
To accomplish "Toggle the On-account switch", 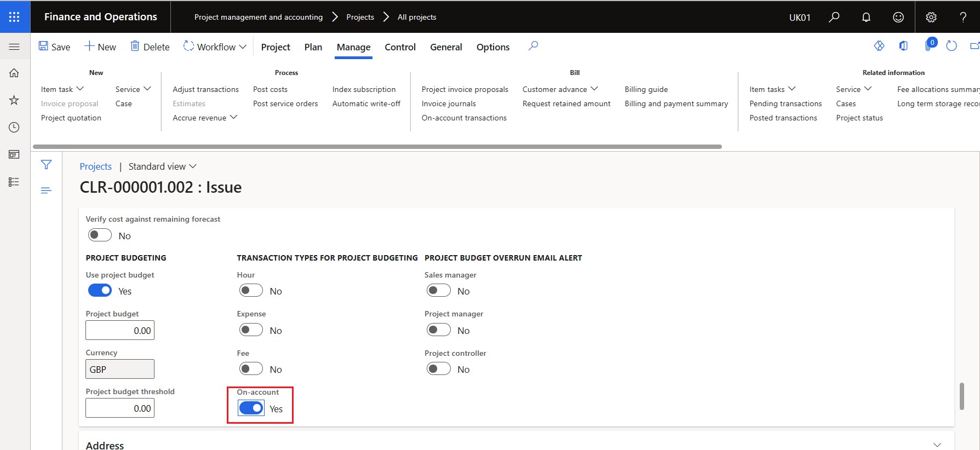I will pyautogui.click(x=251, y=408).
